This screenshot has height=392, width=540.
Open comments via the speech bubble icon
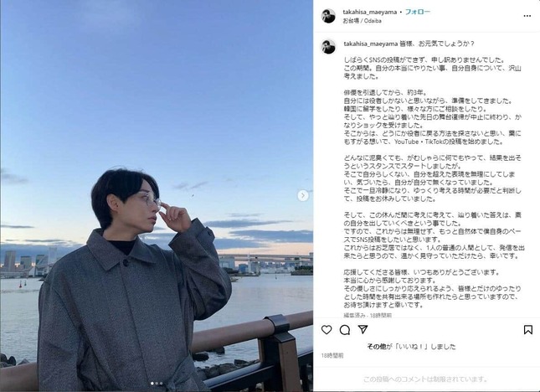tap(345, 330)
